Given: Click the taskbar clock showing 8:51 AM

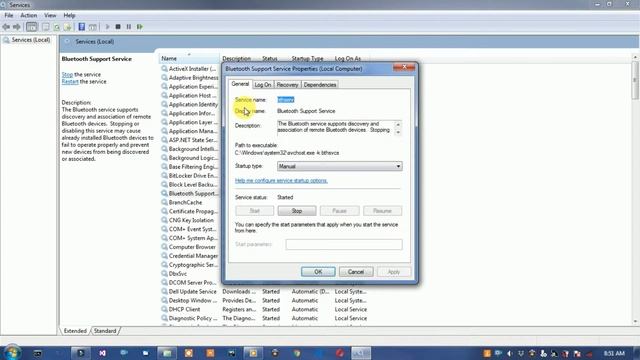Looking at the screenshot, I should (614, 353).
